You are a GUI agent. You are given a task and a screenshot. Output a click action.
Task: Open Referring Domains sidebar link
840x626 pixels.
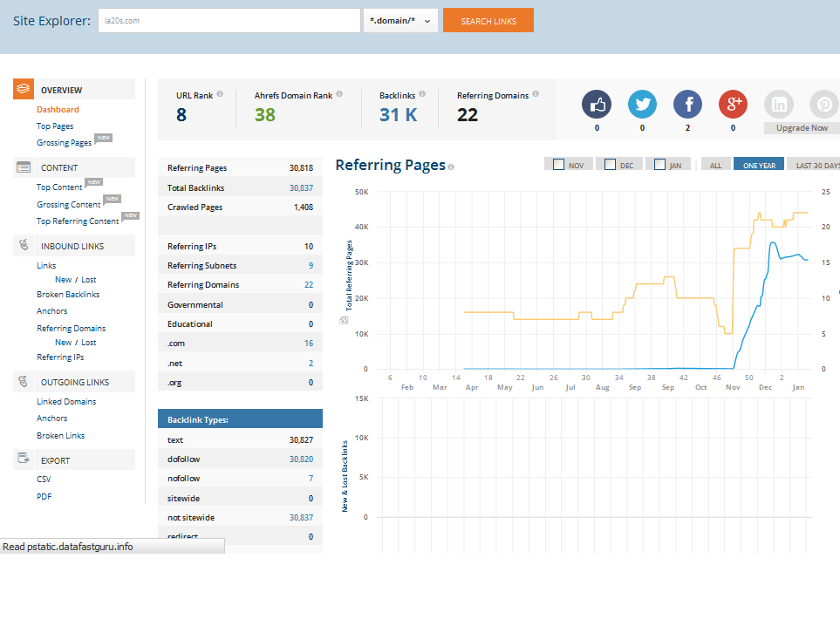click(x=71, y=329)
